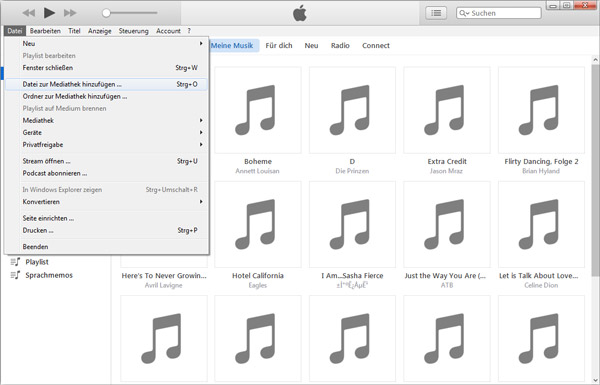Image resolution: width=600 pixels, height=385 pixels.
Task: Expand the Konvertieren submenu
Action: tap(107, 202)
